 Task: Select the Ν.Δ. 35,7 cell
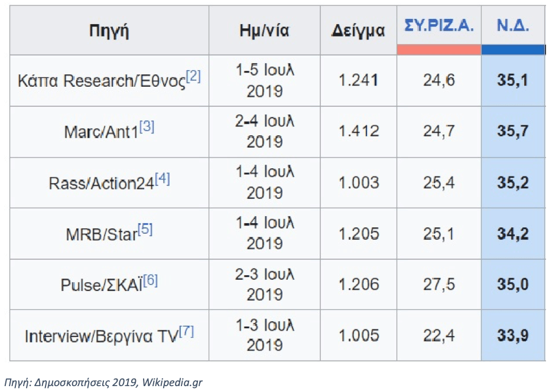pyautogui.click(x=514, y=132)
